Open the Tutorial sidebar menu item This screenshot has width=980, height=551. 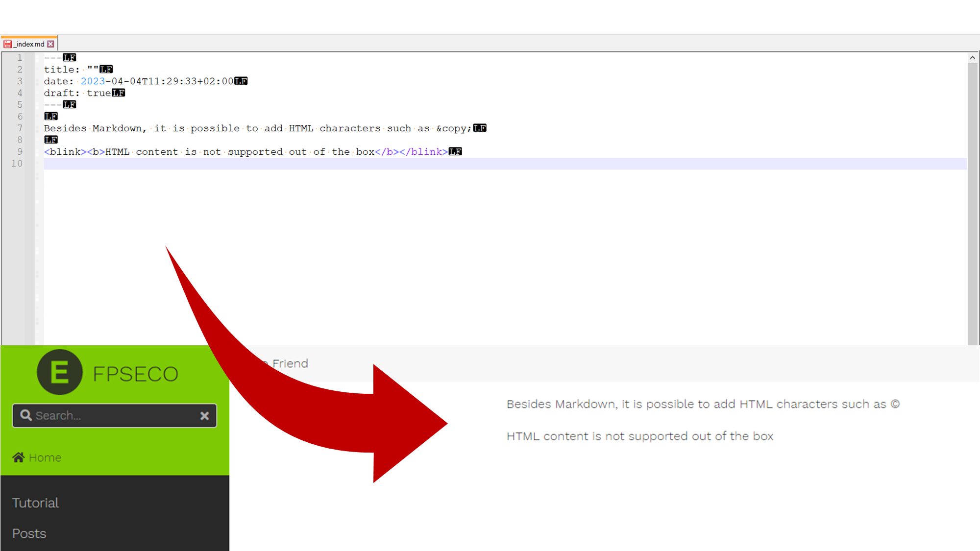point(35,503)
